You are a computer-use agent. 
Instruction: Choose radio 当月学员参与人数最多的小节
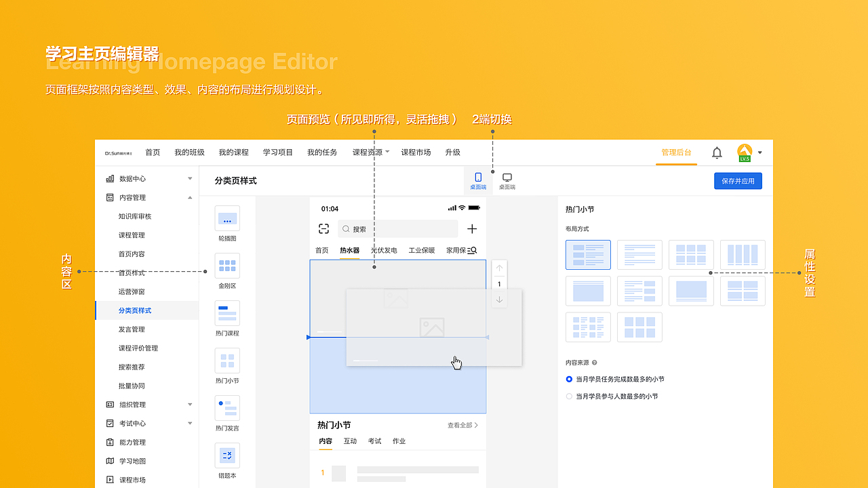click(569, 396)
